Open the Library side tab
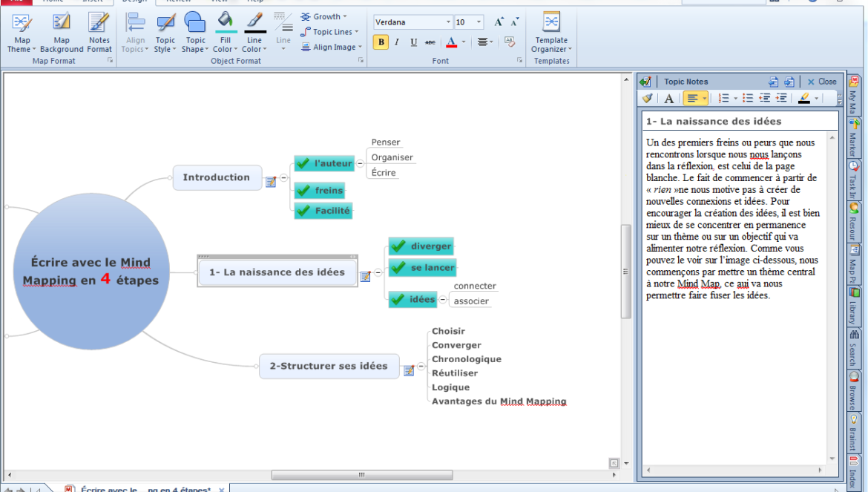 853,304
